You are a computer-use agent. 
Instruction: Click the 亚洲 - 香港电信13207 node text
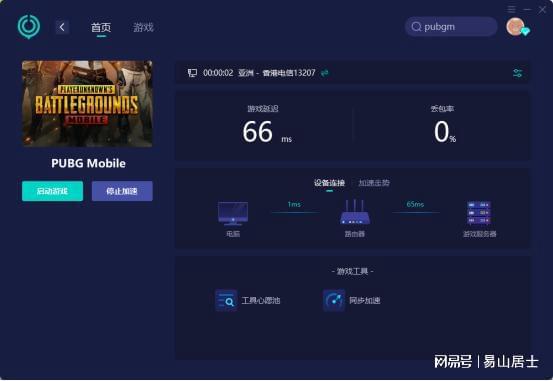point(276,73)
